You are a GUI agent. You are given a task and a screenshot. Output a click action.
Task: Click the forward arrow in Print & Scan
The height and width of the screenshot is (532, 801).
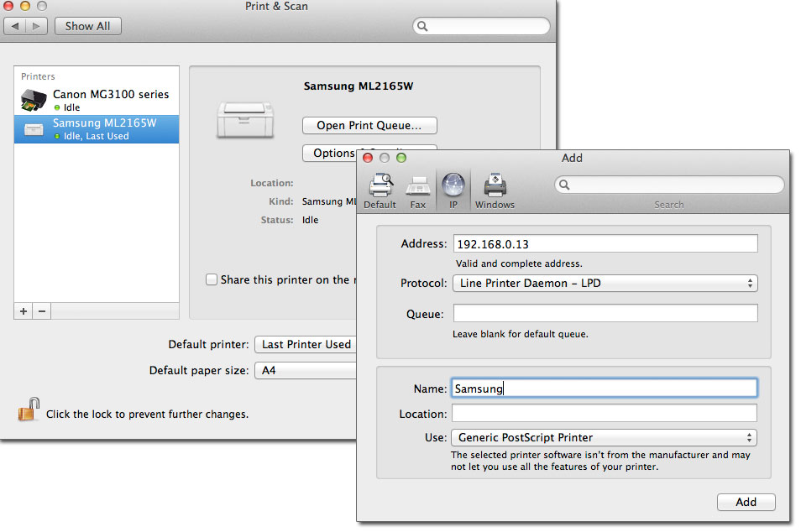tap(36, 26)
